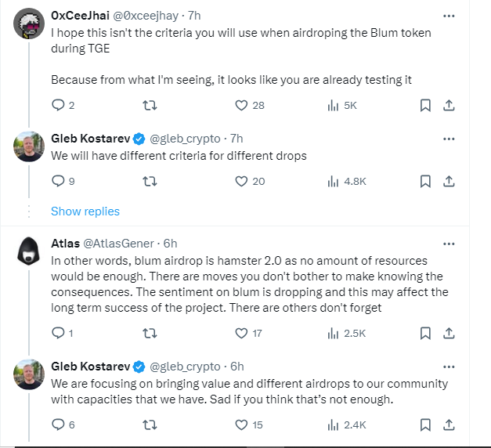Share OxCeeJhai's tweet
491x448 pixels.
[449, 105]
